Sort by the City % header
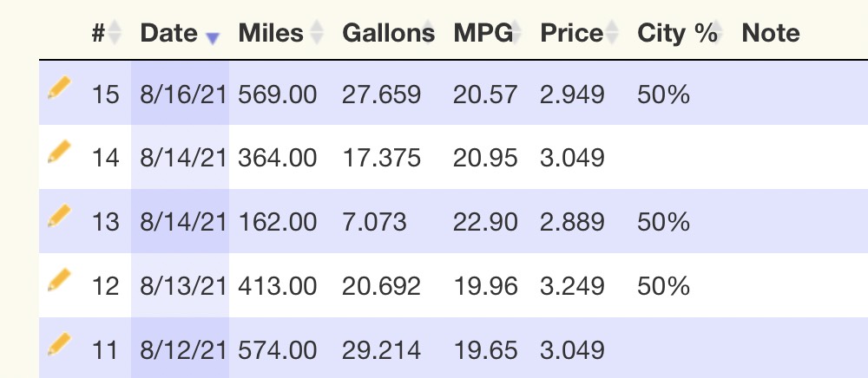 680,33
